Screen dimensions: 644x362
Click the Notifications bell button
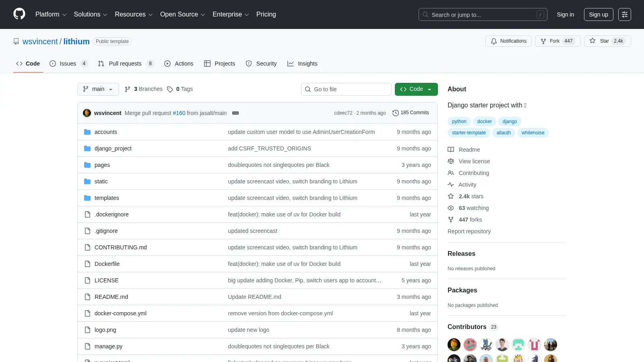pyautogui.click(x=509, y=41)
